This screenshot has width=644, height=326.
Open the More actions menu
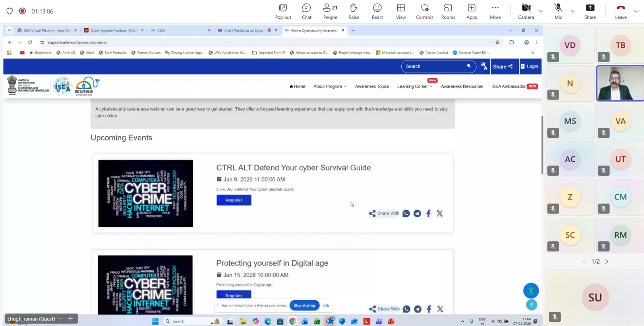click(x=495, y=11)
